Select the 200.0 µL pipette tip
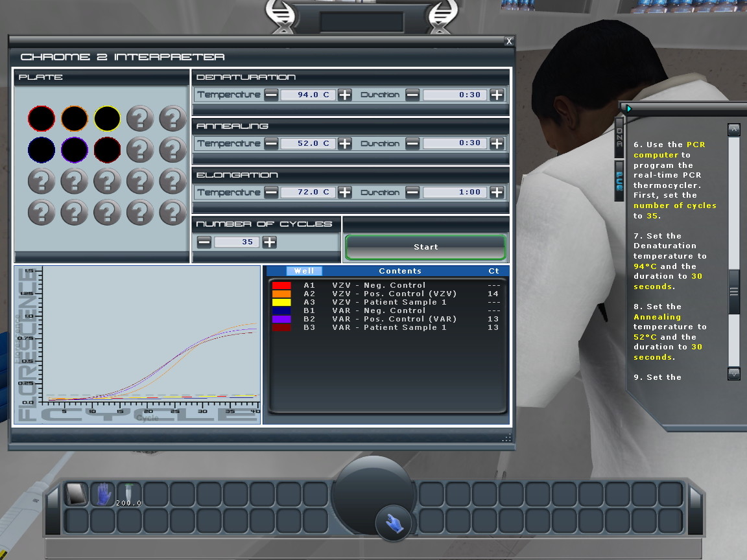The image size is (747, 560). (x=128, y=494)
